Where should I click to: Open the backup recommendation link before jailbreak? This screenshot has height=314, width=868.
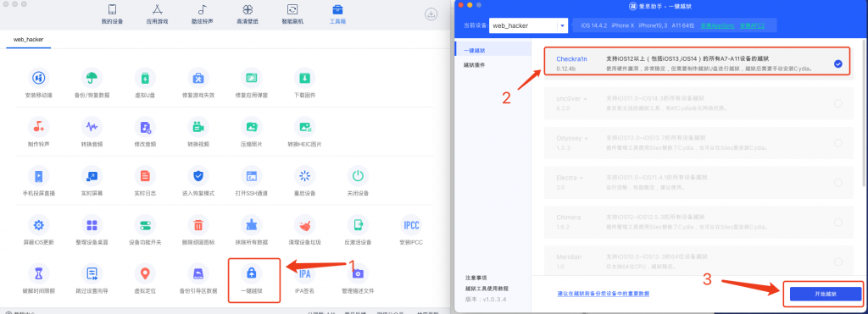tap(604, 294)
